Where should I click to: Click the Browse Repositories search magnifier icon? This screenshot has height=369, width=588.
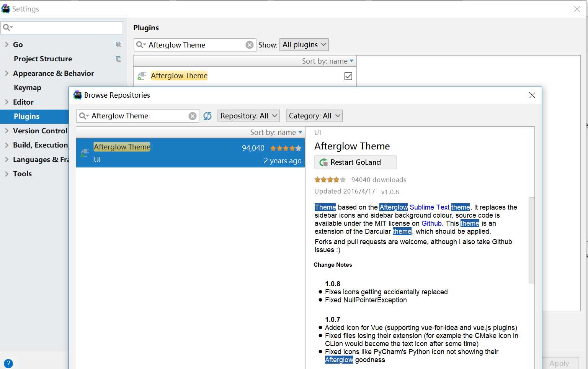84,116
